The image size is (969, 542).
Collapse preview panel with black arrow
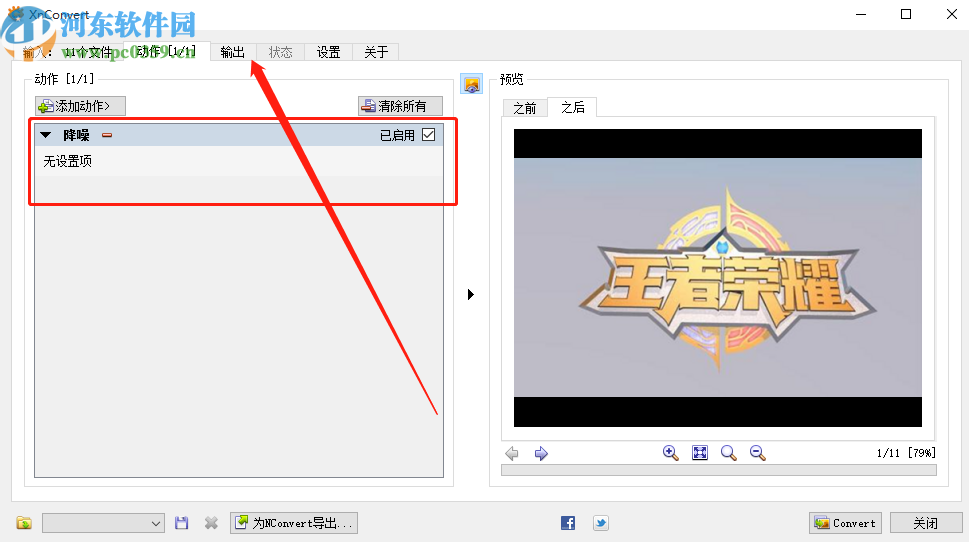471,294
